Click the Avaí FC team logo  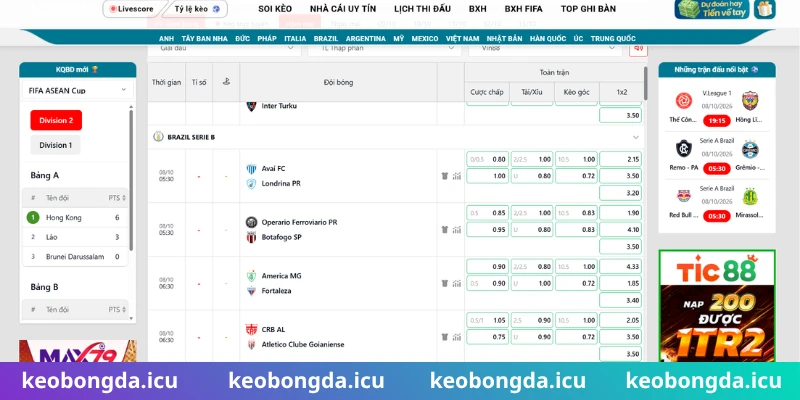251,169
